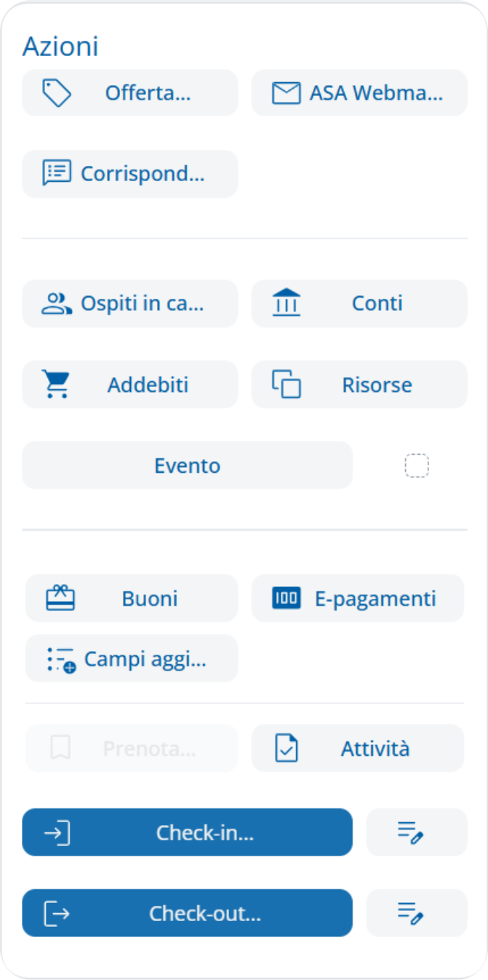Open the Evento button
Image resolution: width=488 pixels, height=980 pixels.
click(187, 466)
